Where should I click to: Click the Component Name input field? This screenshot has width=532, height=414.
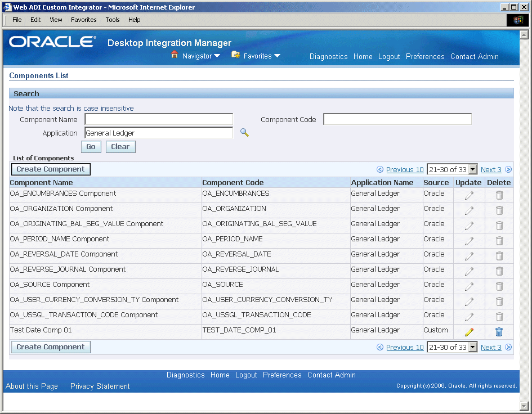(x=159, y=119)
